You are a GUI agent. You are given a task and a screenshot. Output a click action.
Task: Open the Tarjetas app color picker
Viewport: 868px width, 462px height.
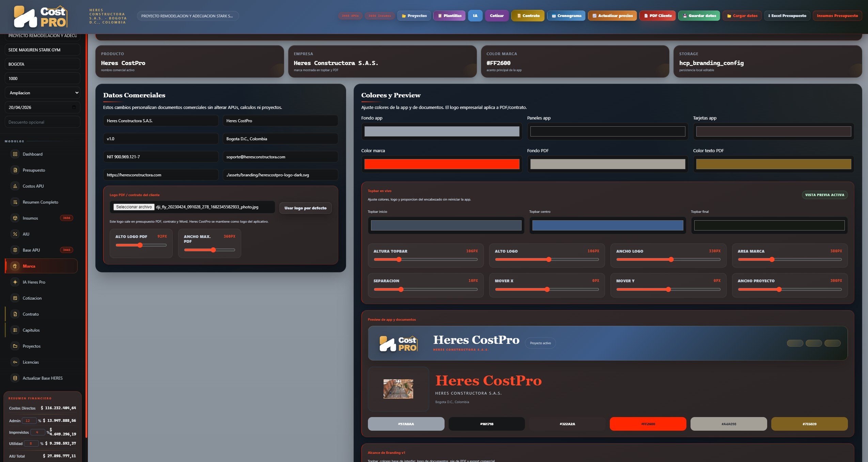[x=774, y=131]
